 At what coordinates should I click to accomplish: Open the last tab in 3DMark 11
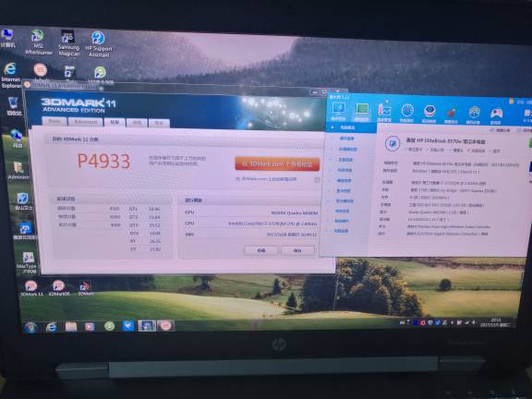[x=159, y=123]
